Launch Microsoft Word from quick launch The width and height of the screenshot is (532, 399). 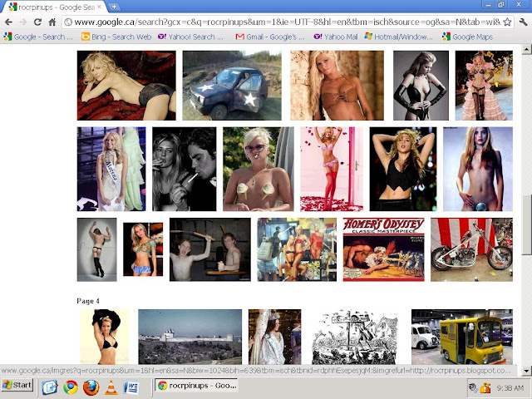pyautogui.click(x=131, y=387)
